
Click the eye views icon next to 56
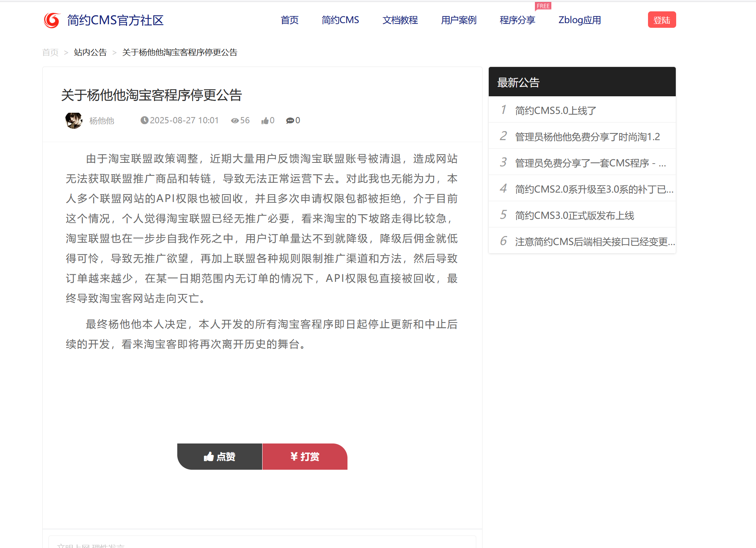(x=235, y=121)
